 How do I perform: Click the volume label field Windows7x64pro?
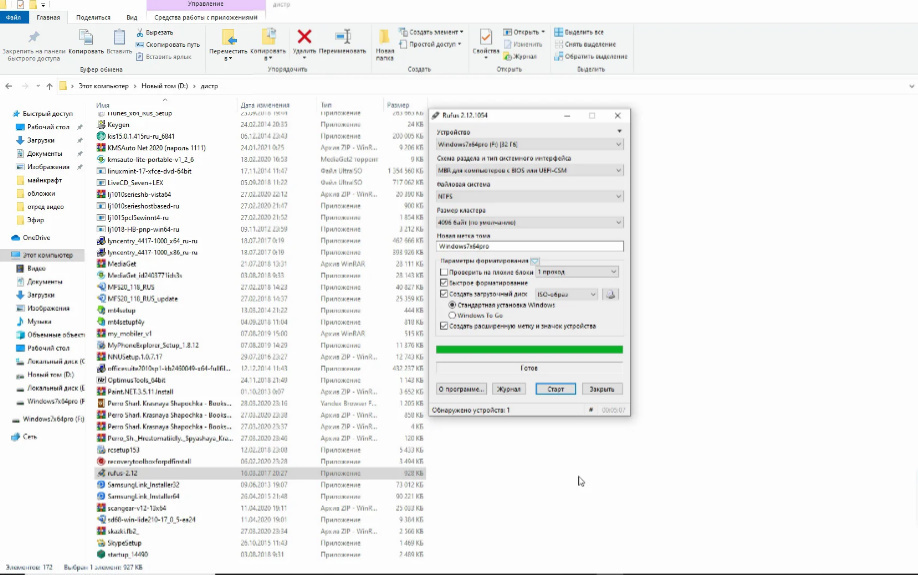point(529,246)
